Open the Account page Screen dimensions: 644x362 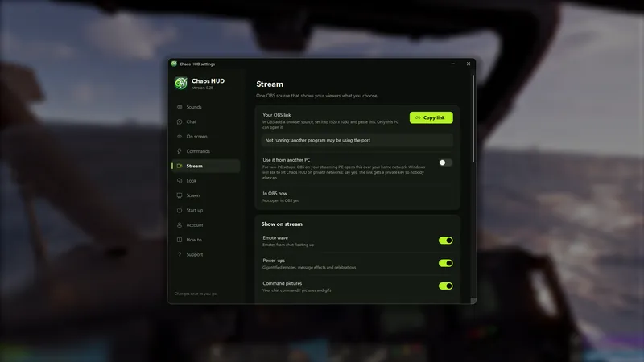pos(206,225)
